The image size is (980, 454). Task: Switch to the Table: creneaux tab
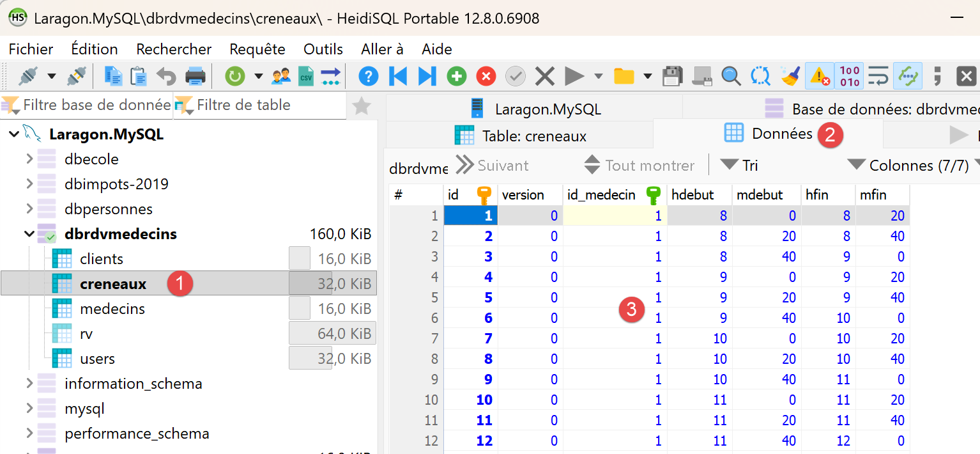[520, 136]
